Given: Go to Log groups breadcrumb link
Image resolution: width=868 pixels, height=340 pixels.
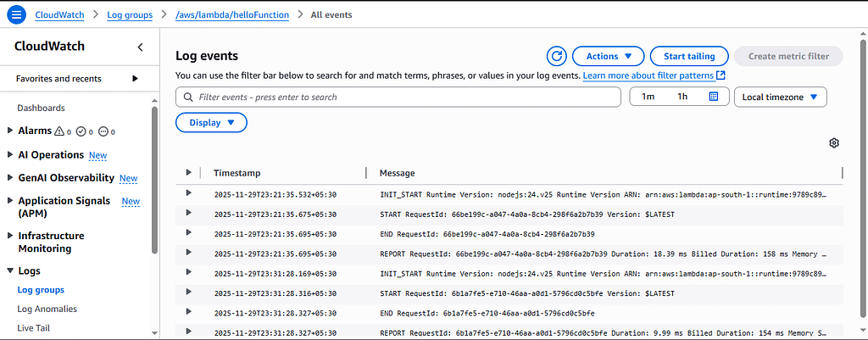Looking at the screenshot, I should click(130, 15).
